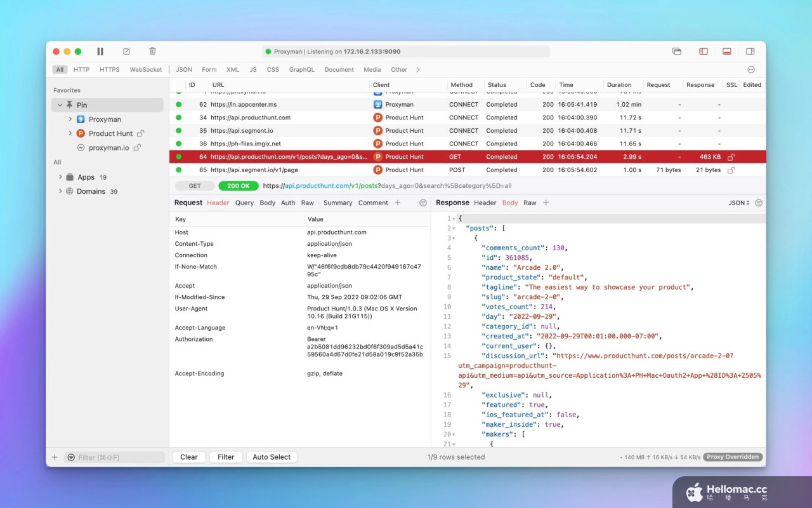Open the Request Comment tab
This screenshot has width=812, height=508.
(x=373, y=203)
